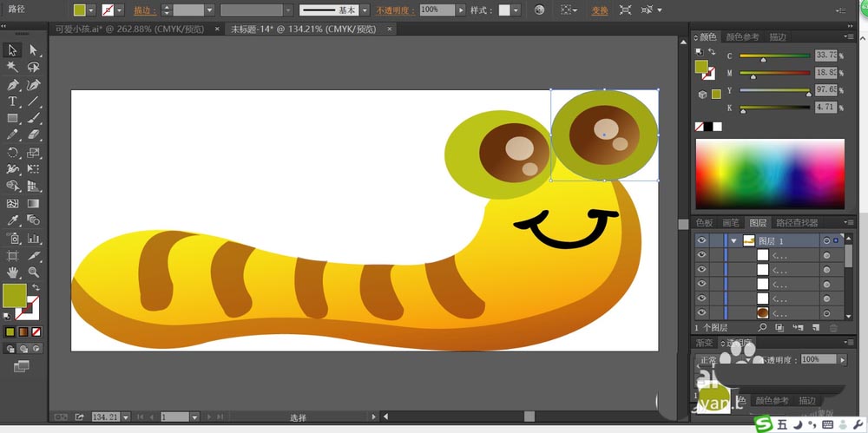Open stroke weight dropdown arrow
The height and width of the screenshot is (433, 868).
tap(209, 10)
